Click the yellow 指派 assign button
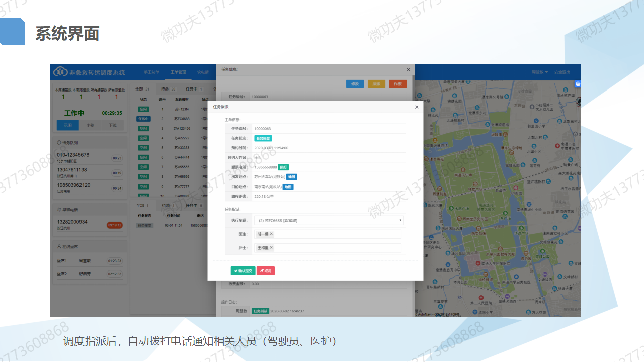644x362 pixels. (376, 83)
